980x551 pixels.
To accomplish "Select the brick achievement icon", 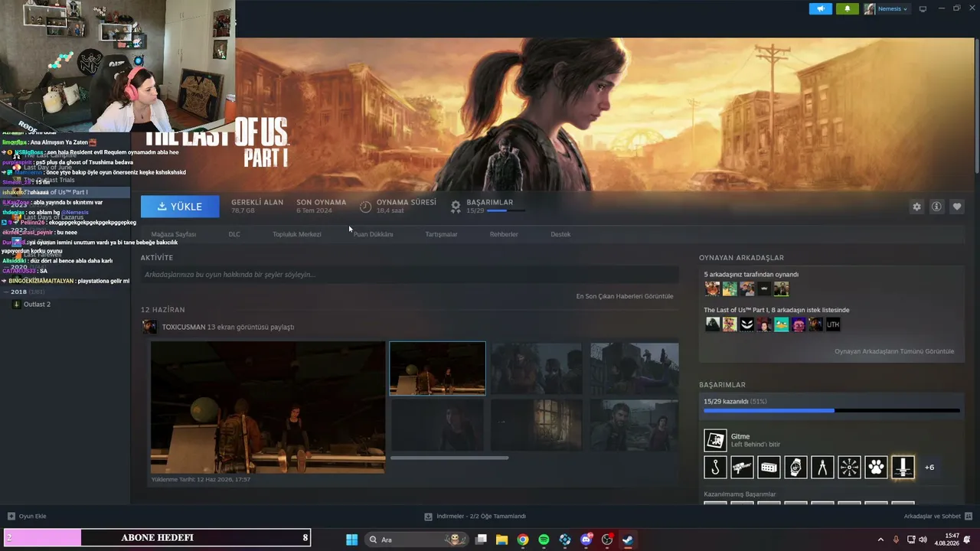I will click(769, 467).
